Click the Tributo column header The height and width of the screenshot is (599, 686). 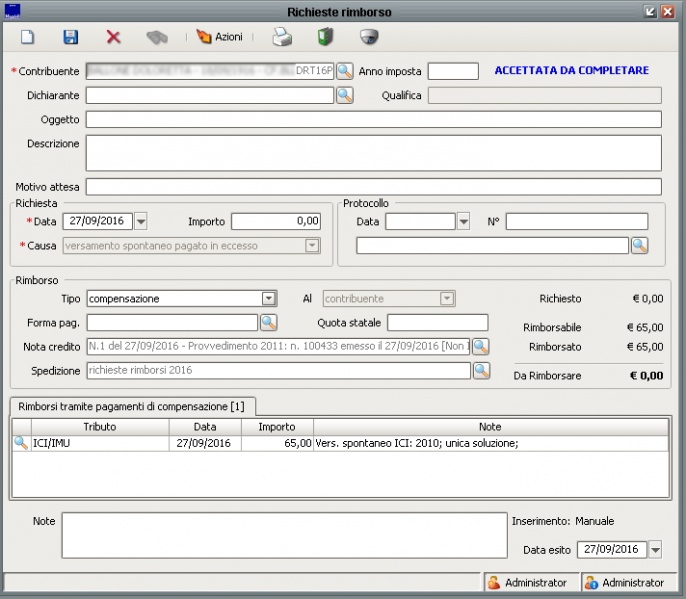pos(99,427)
